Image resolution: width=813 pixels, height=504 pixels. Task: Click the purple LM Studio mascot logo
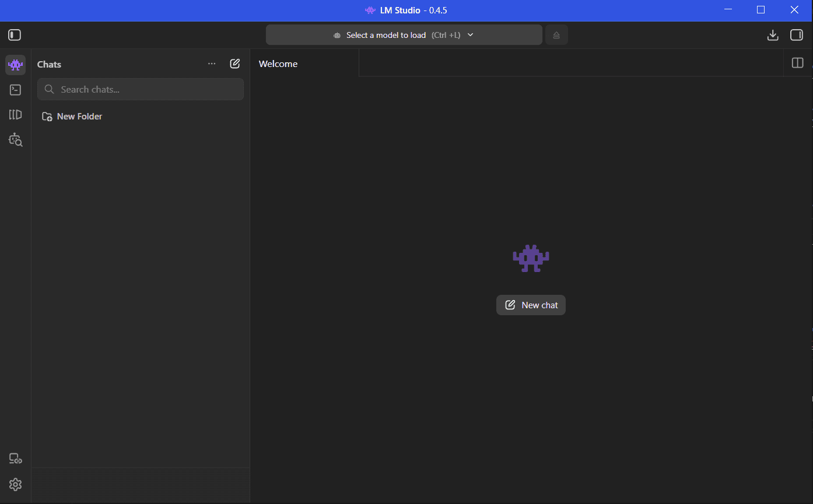531,258
